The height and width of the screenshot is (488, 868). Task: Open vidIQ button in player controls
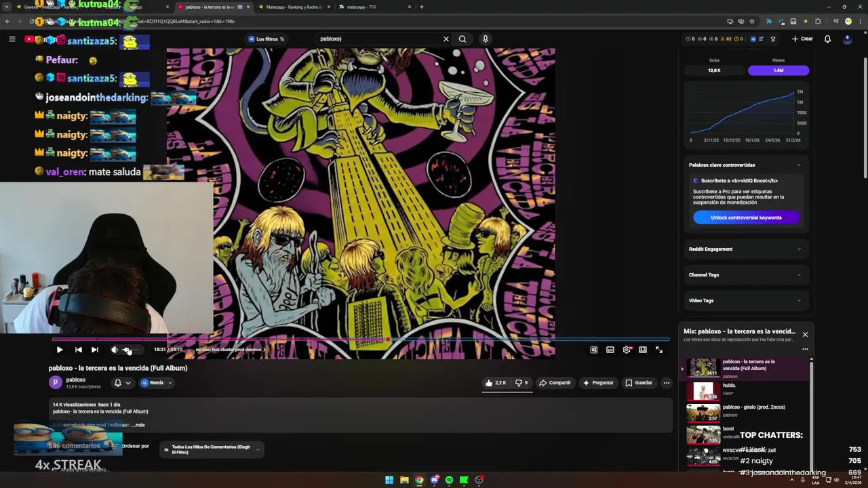coord(594,350)
